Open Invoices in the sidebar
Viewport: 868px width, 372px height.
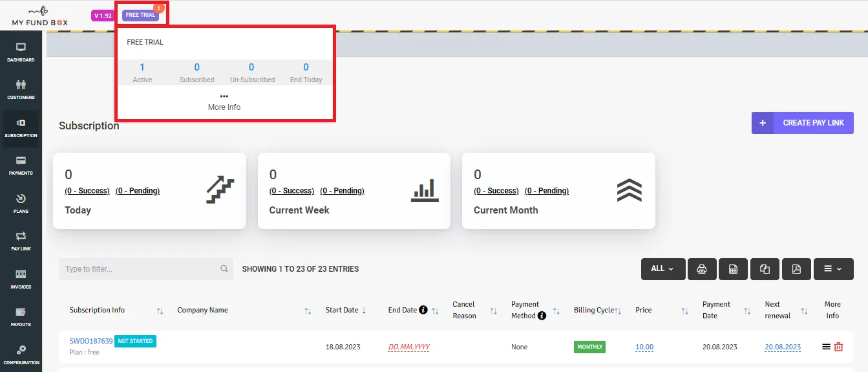point(21,279)
